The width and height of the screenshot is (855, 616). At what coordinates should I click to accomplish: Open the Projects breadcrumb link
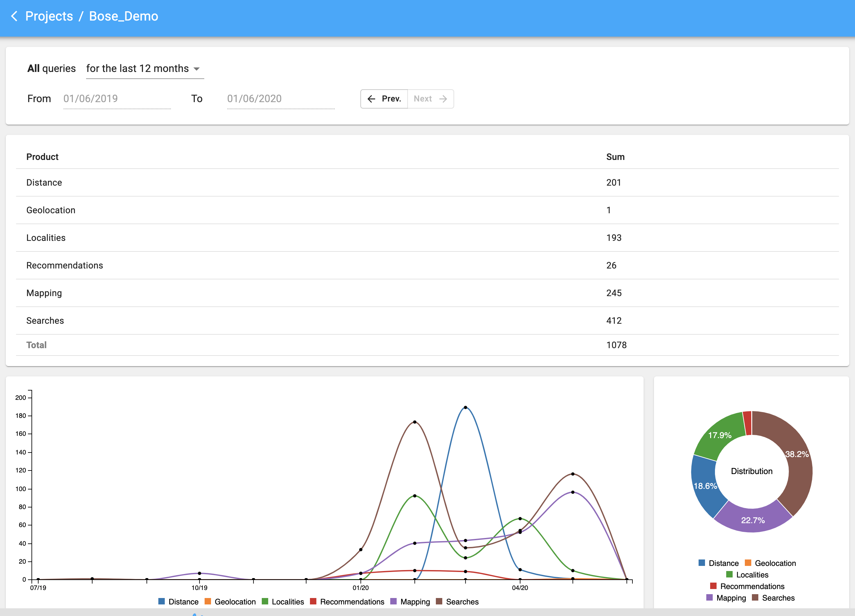pyautogui.click(x=49, y=16)
